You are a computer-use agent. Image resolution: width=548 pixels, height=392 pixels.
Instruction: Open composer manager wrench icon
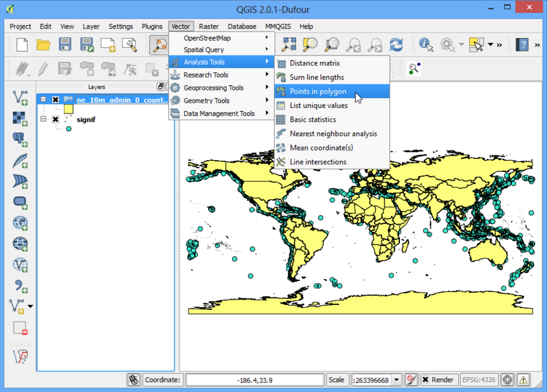pos(130,45)
